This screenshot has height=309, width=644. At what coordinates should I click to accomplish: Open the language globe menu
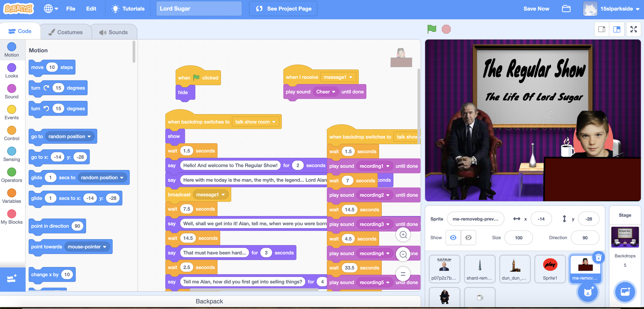51,9
